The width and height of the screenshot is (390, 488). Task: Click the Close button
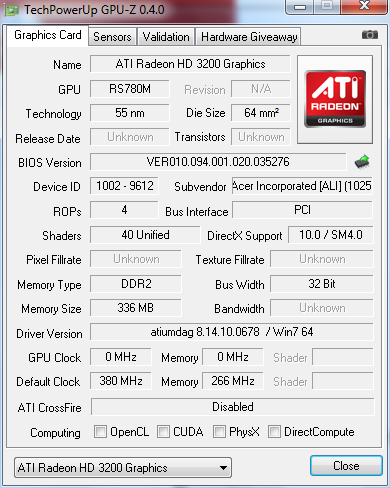(x=346, y=466)
